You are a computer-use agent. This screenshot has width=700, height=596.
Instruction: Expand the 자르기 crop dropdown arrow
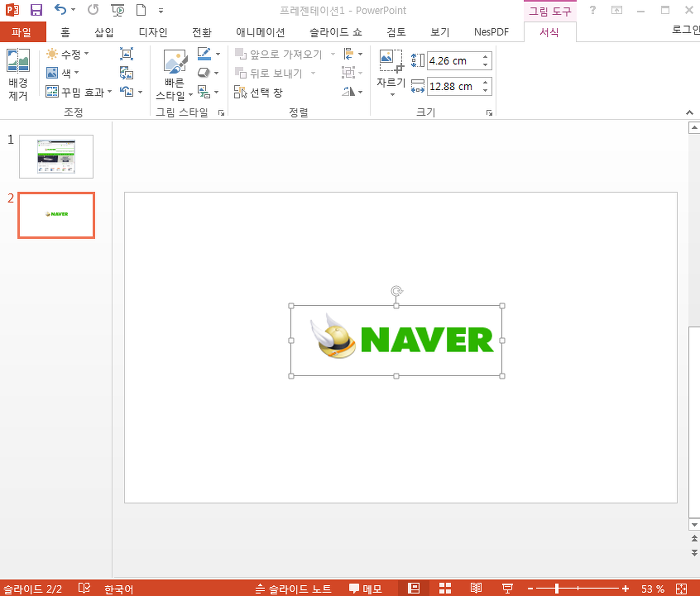point(392,95)
